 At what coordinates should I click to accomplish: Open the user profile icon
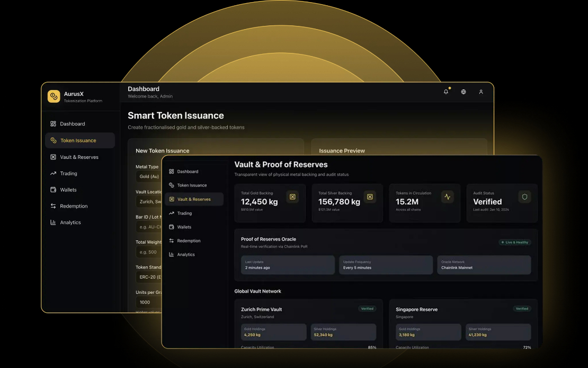[481, 92]
